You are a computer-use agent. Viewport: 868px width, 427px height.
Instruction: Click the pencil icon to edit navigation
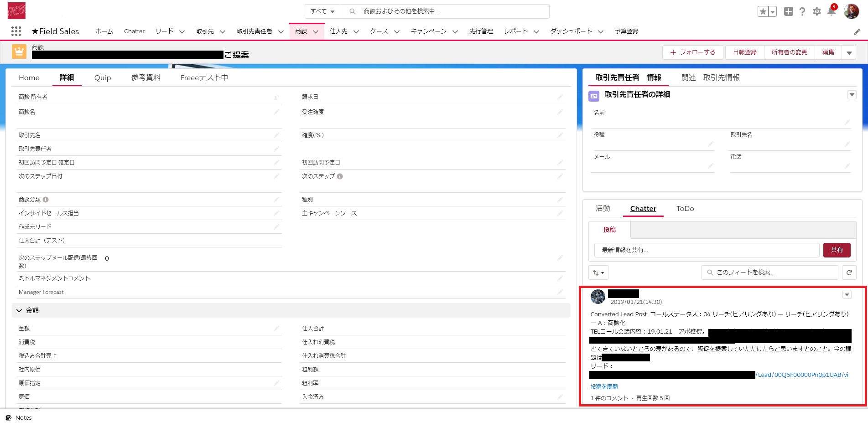[x=857, y=31]
